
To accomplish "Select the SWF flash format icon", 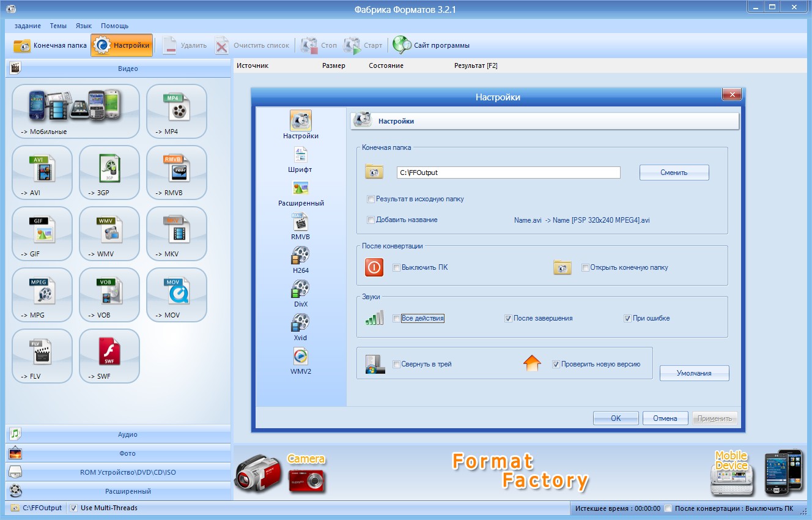I will click(109, 356).
